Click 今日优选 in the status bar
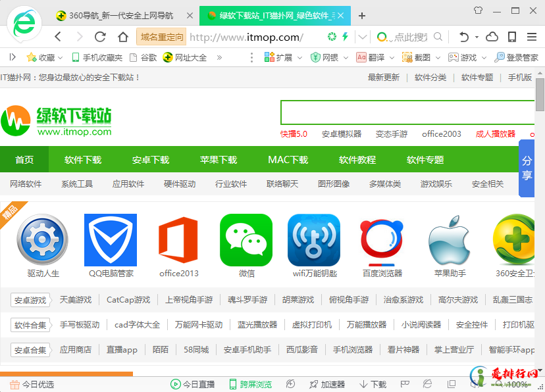The height and width of the screenshot is (392, 545). (32, 384)
